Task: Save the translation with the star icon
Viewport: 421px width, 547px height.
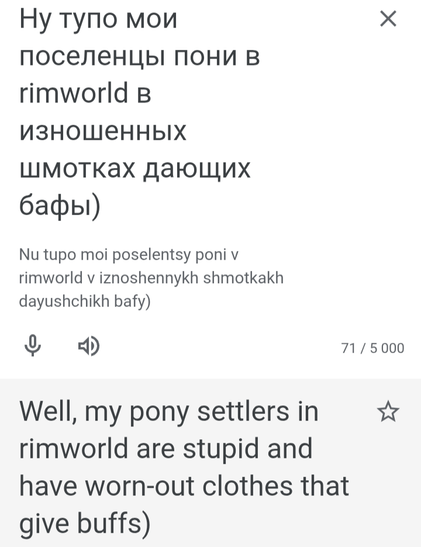Action: coord(388,412)
